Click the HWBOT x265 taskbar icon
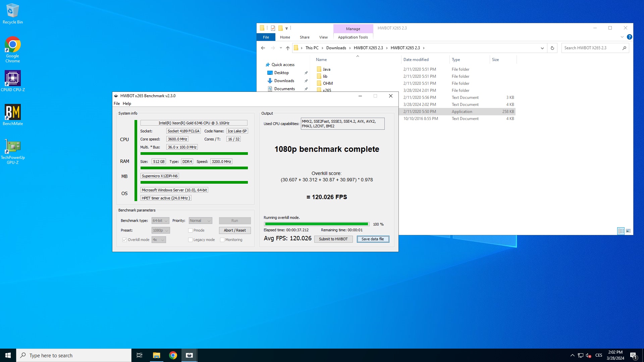 click(x=190, y=355)
